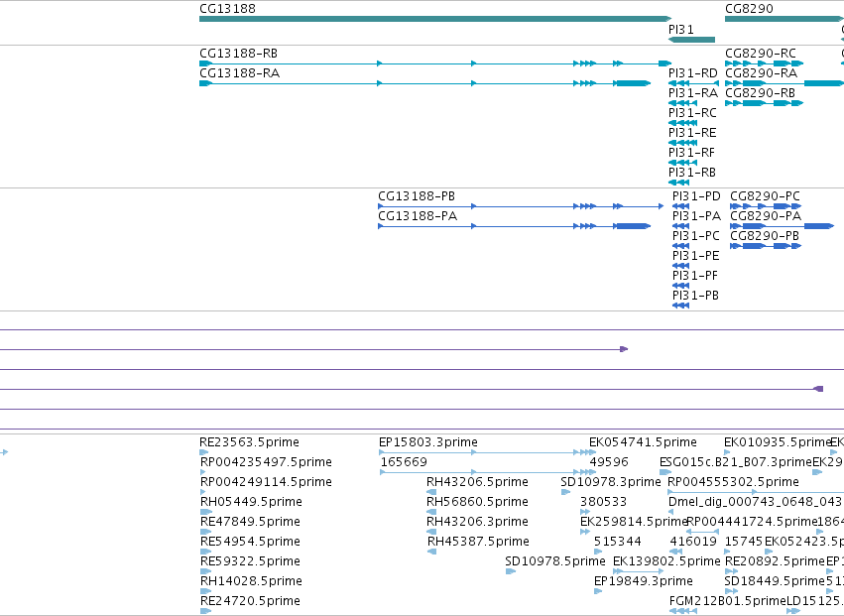The image size is (844, 616).
Task: Open protein PI31-PE label
Action: coord(695,256)
